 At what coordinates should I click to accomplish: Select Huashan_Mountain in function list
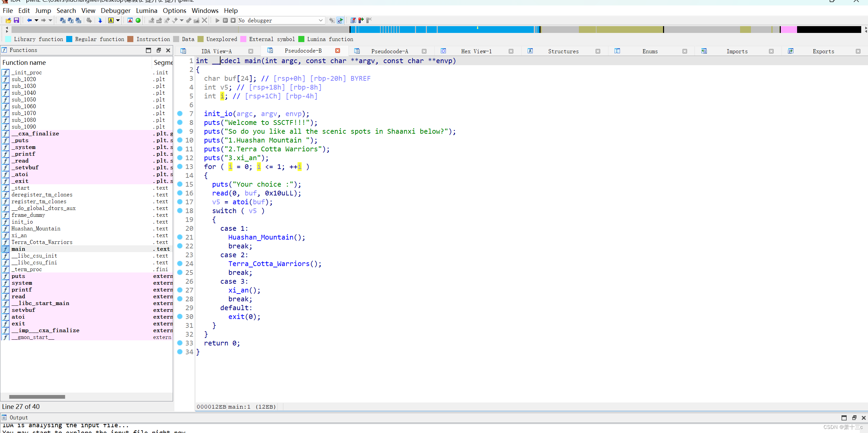[x=36, y=228]
